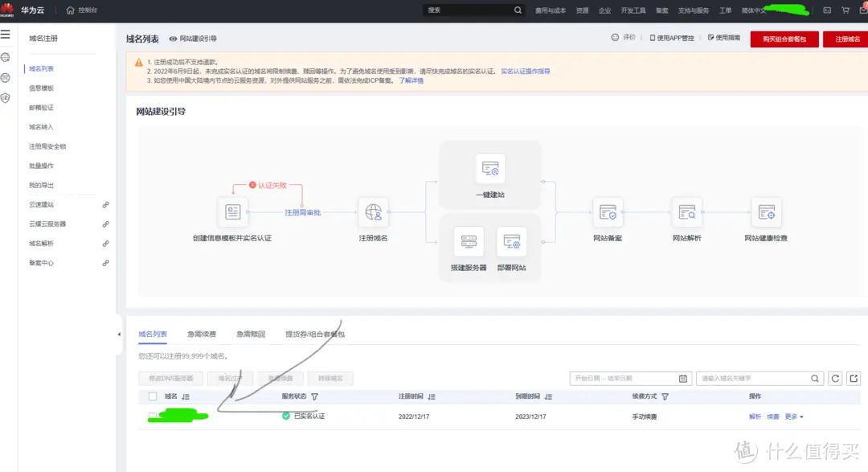Viewport: 868px width, 472px height.
Task: Click the 一键建站 icon in the guide
Action: 490,169
